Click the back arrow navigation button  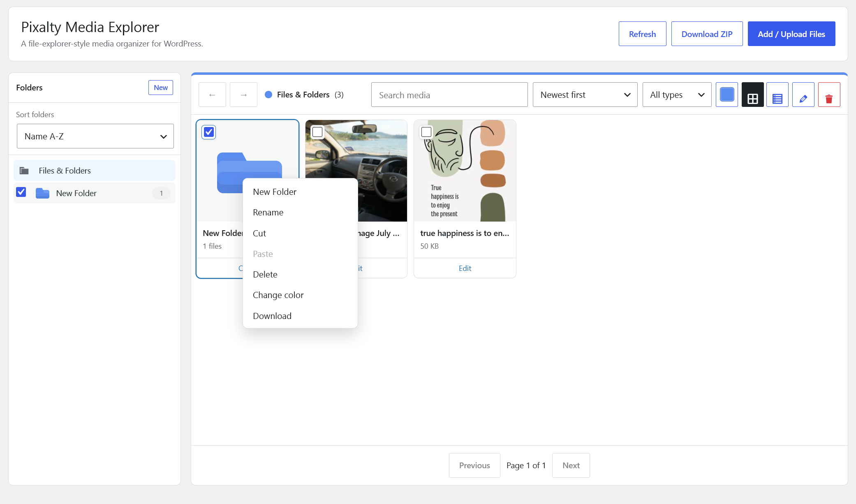pos(212,95)
